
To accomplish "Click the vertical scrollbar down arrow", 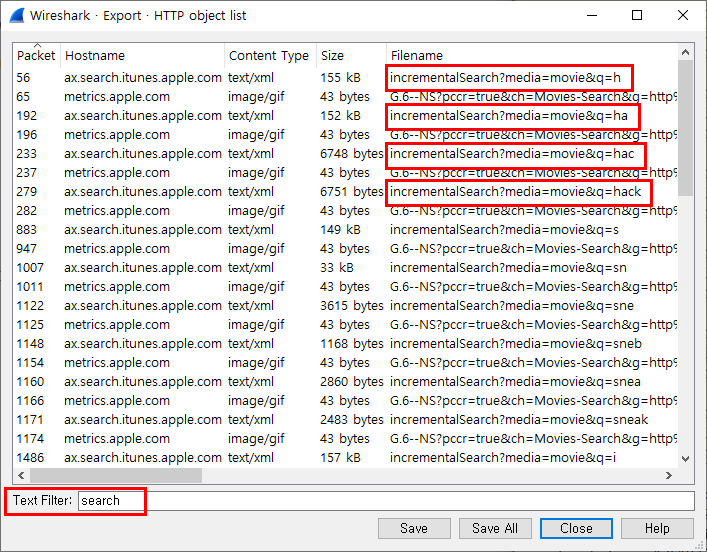I will [x=685, y=459].
